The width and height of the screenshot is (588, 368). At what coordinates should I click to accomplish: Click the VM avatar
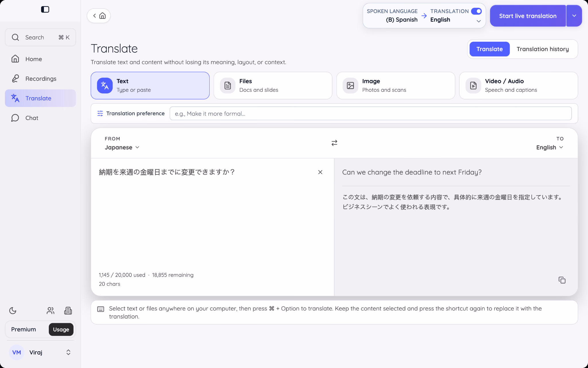[x=17, y=352]
